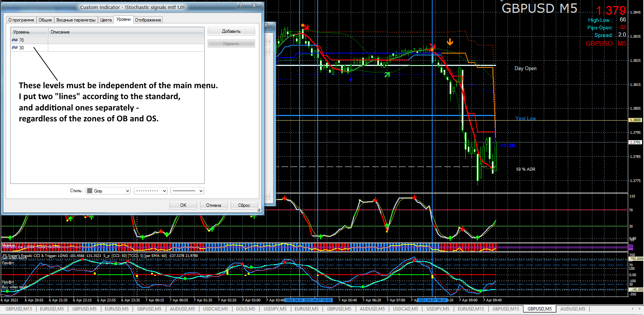Click the Добавить button
Screen dimensions: 644x315
[231, 31]
